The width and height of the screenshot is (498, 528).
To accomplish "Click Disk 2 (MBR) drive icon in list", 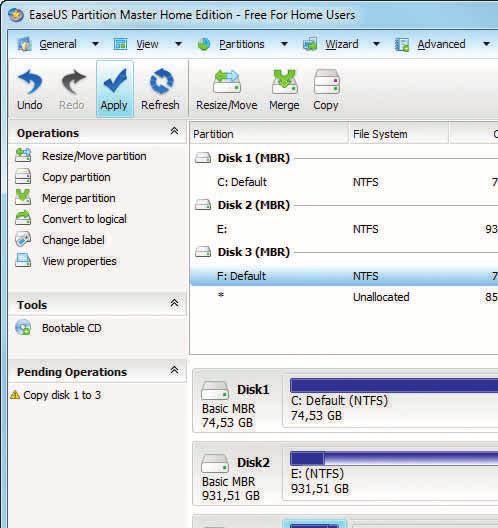I will point(203,205).
